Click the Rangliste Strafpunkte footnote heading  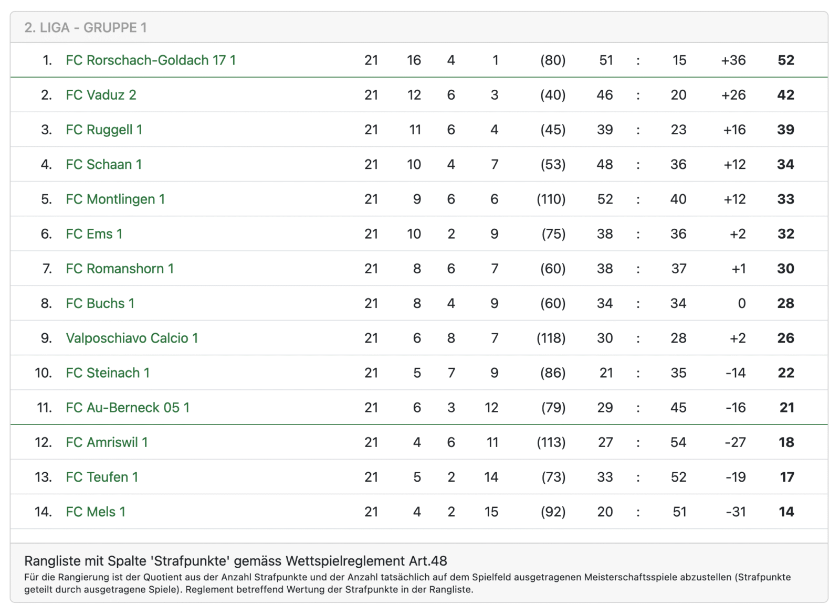tap(236, 561)
